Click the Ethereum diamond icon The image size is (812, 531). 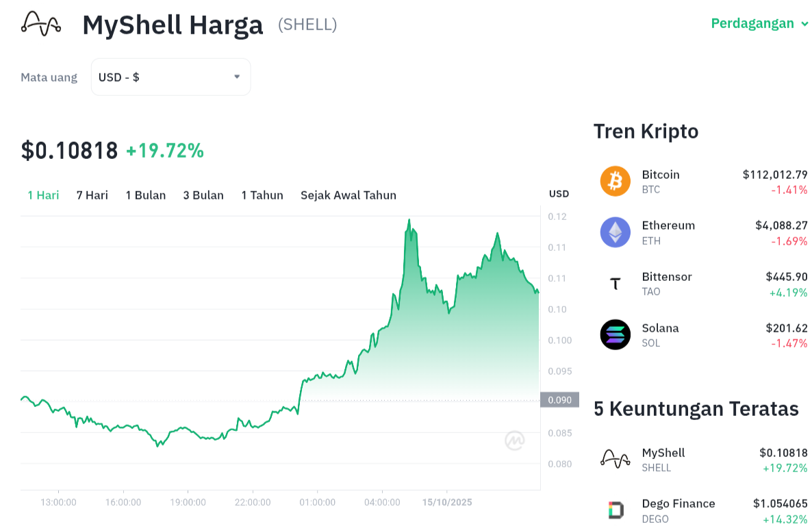[615, 232]
